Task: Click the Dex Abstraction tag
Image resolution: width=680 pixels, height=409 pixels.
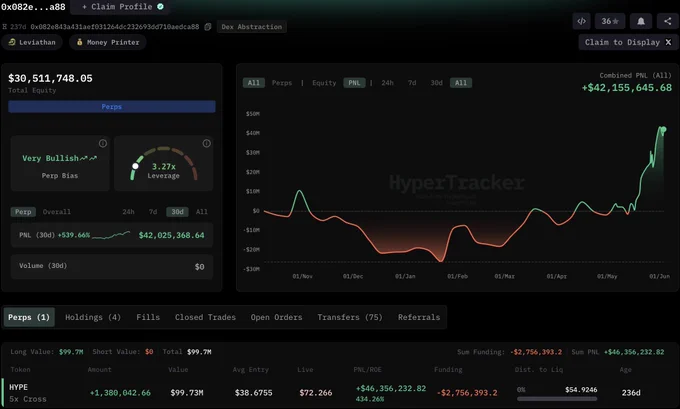Action: click(252, 27)
